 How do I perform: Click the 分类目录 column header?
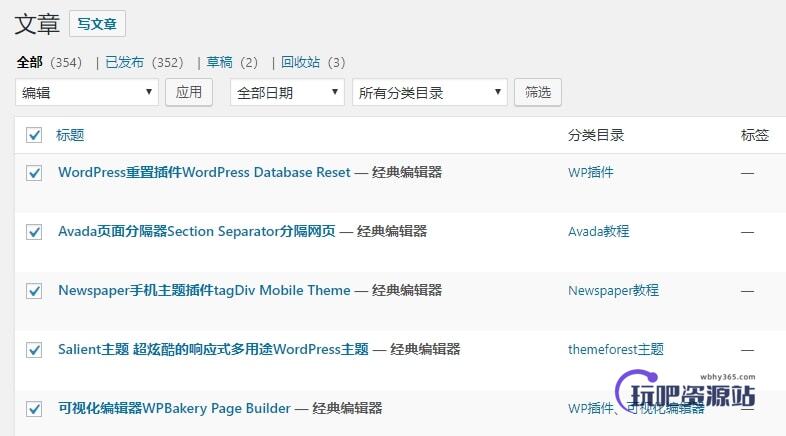click(596, 135)
